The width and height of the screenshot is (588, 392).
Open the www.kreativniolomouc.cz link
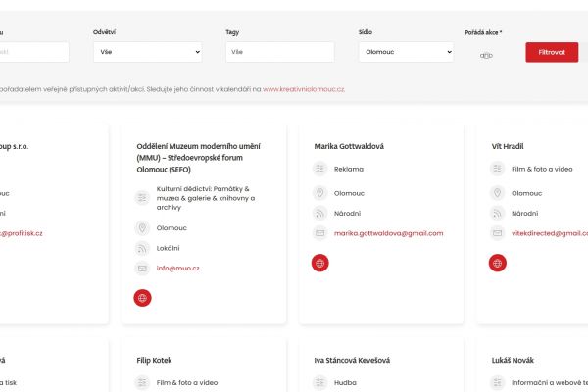pos(304,89)
